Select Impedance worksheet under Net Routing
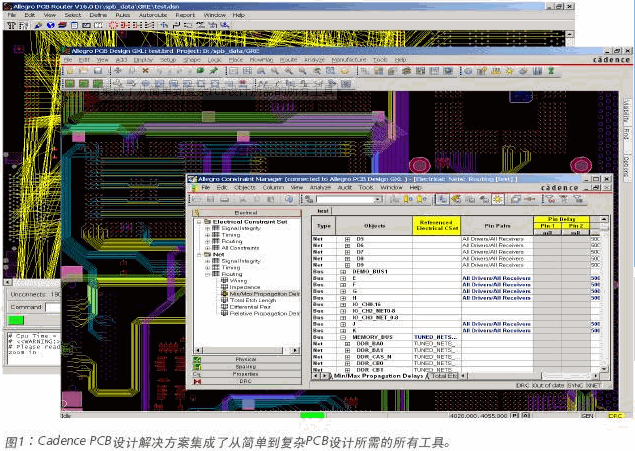 245,287
